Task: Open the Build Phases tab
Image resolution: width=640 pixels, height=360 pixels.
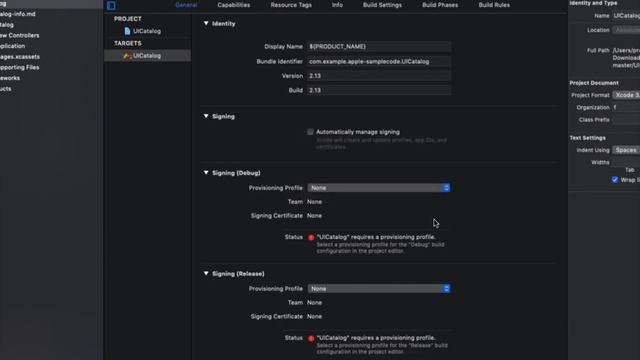Action: [440, 5]
